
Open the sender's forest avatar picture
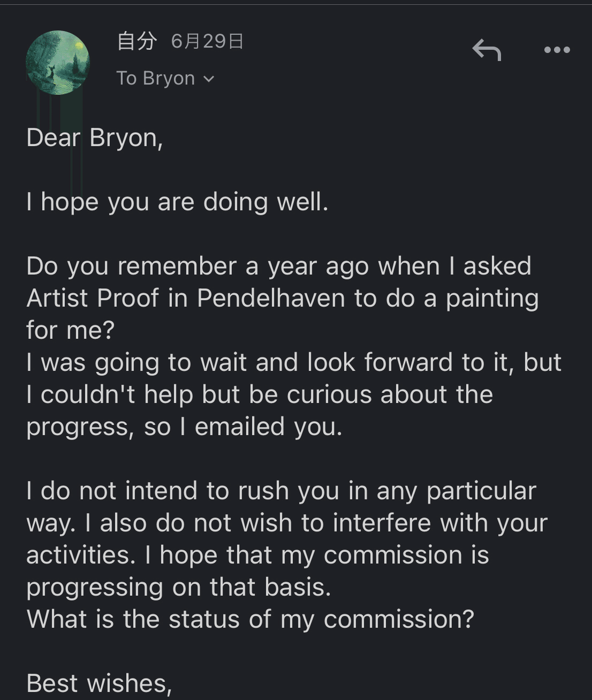tap(57, 63)
